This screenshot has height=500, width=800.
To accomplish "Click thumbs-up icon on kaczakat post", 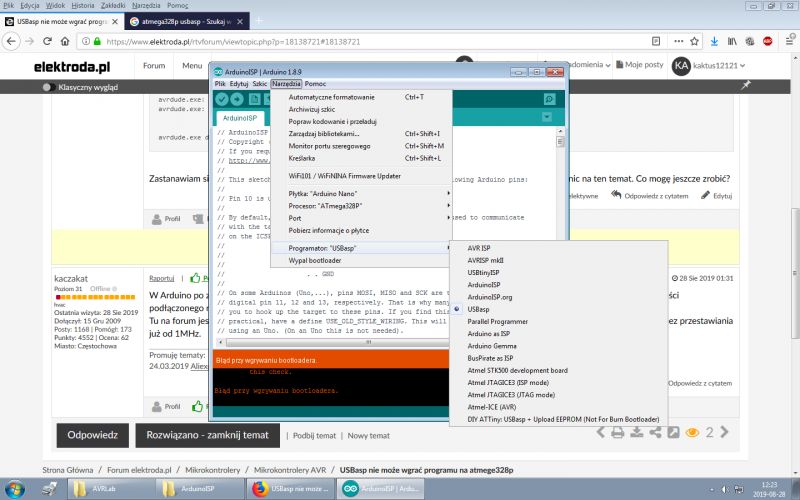I will (x=195, y=278).
